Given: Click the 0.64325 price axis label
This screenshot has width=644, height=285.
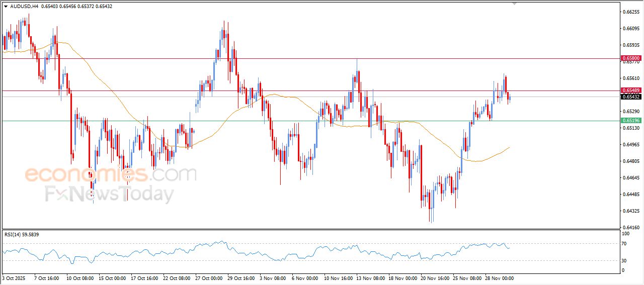Looking at the screenshot, I should pyautogui.click(x=631, y=211).
